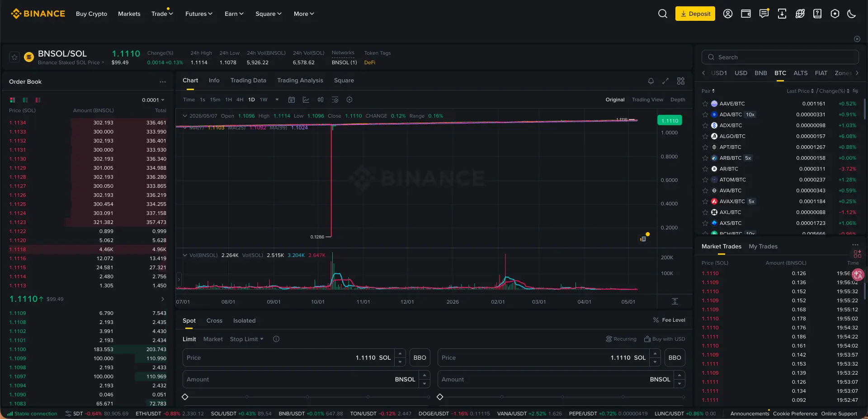
Task: Click the download app icon in the header
Action: pos(782,14)
